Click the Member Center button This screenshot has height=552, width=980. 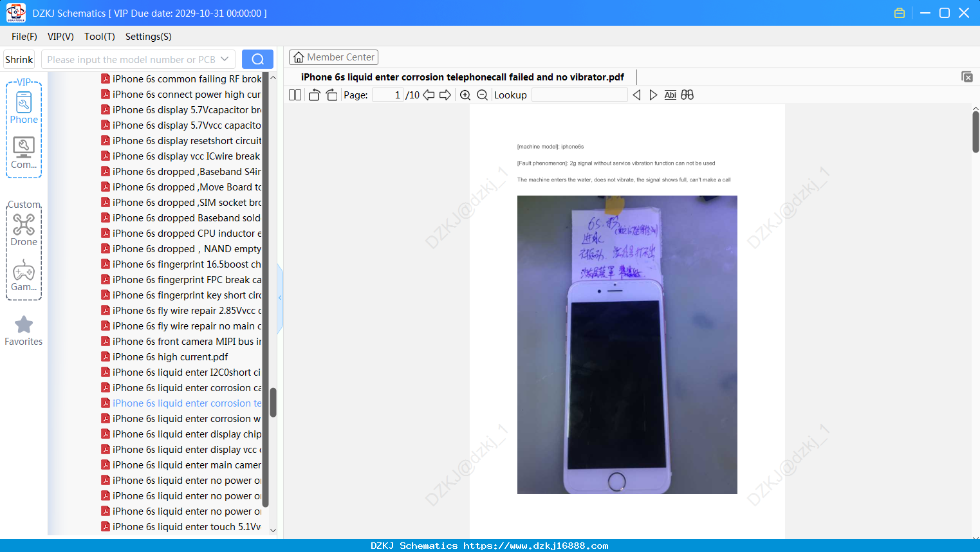click(333, 57)
